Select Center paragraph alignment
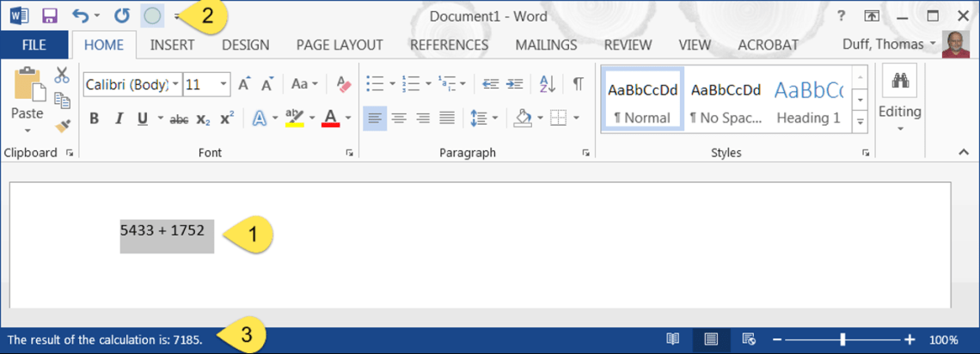Image resolution: width=980 pixels, height=354 pixels. click(x=399, y=118)
